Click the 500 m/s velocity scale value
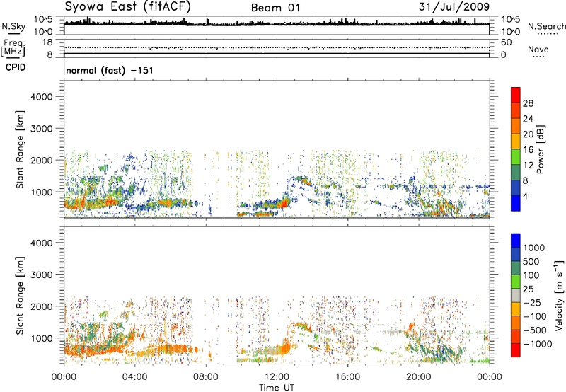Viewport: 566px width, 392px height. click(x=531, y=262)
